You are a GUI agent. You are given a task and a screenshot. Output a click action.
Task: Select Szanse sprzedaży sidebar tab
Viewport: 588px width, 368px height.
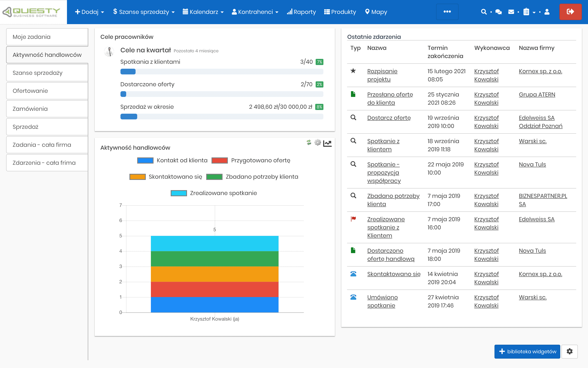click(47, 73)
